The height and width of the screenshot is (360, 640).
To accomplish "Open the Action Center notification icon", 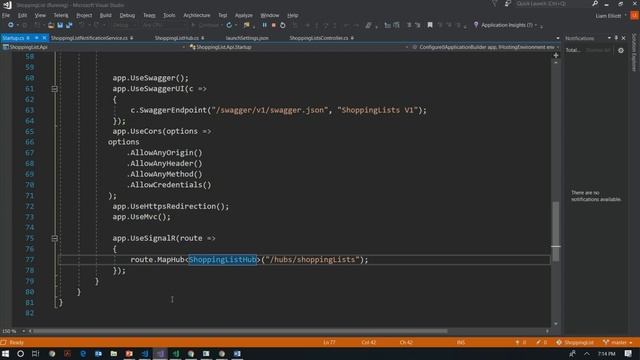I will 628,353.
